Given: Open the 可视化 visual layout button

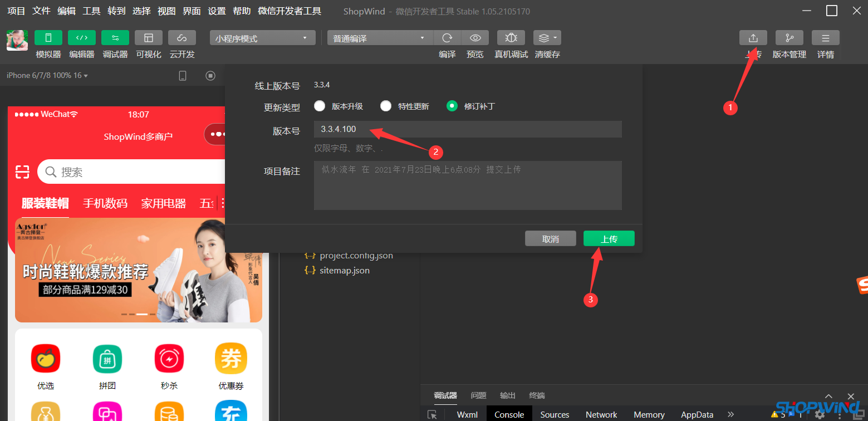Looking at the screenshot, I should click(149, 37).
